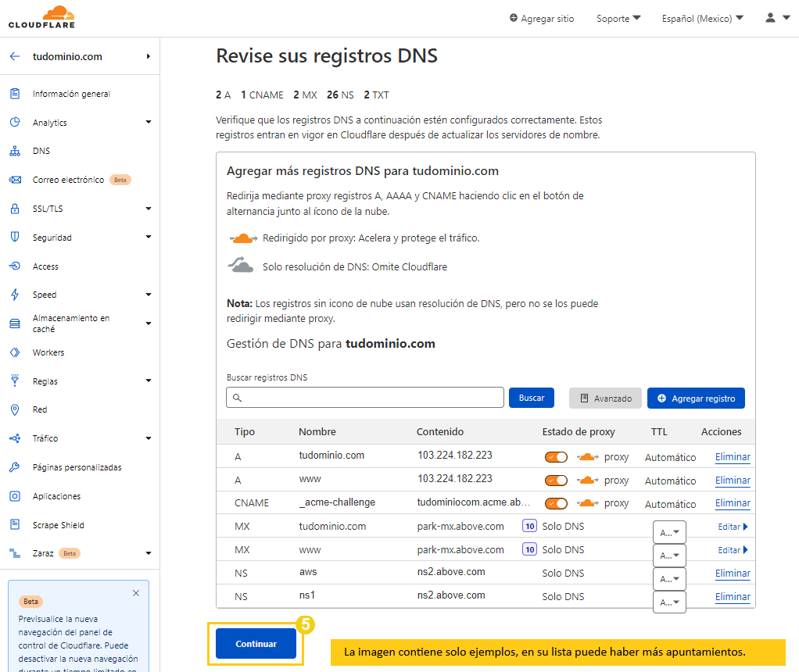This screenshot has height=672, width=799.
Task: Toggle proxy for the _acme-challenge CNAME record
Action: point(556,503)
